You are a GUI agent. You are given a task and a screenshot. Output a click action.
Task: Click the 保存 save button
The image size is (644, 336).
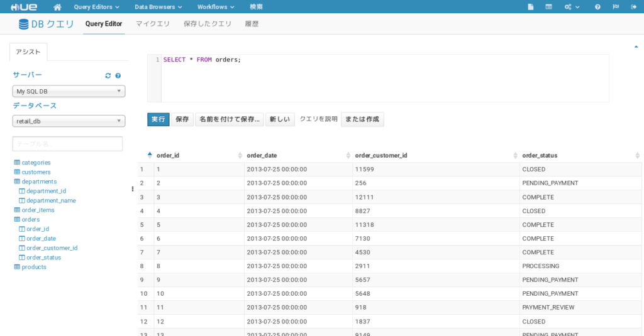(x=182, y=119)
